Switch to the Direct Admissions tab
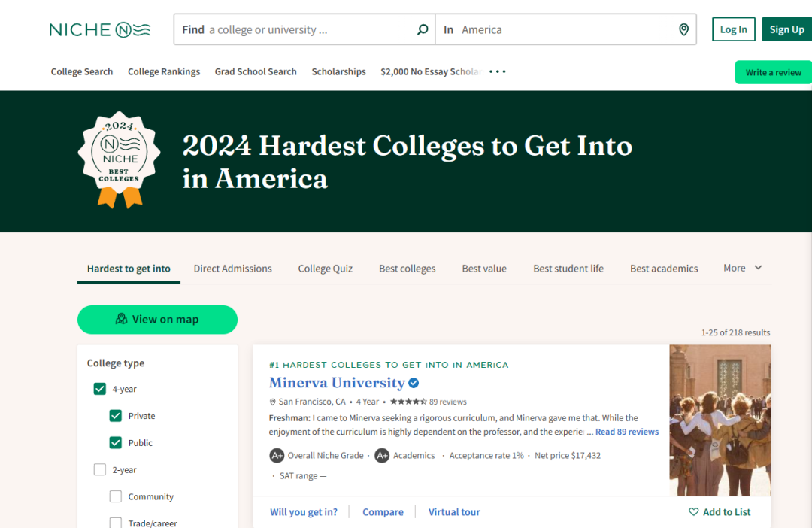The image size is (812, 528). click(232, 269)
